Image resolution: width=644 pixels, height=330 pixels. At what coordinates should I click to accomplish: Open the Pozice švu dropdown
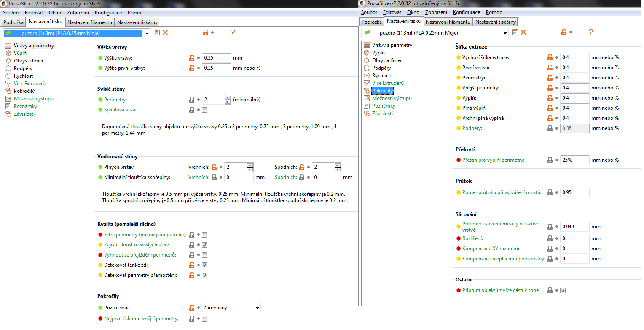click(231, 308)
